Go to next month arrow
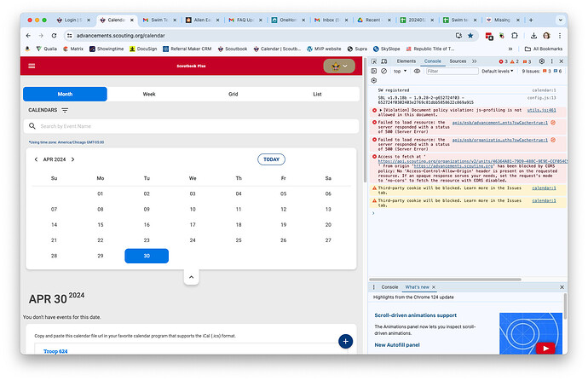The height and width of the screenshot is (381, 588). click(x=72, y=159)
